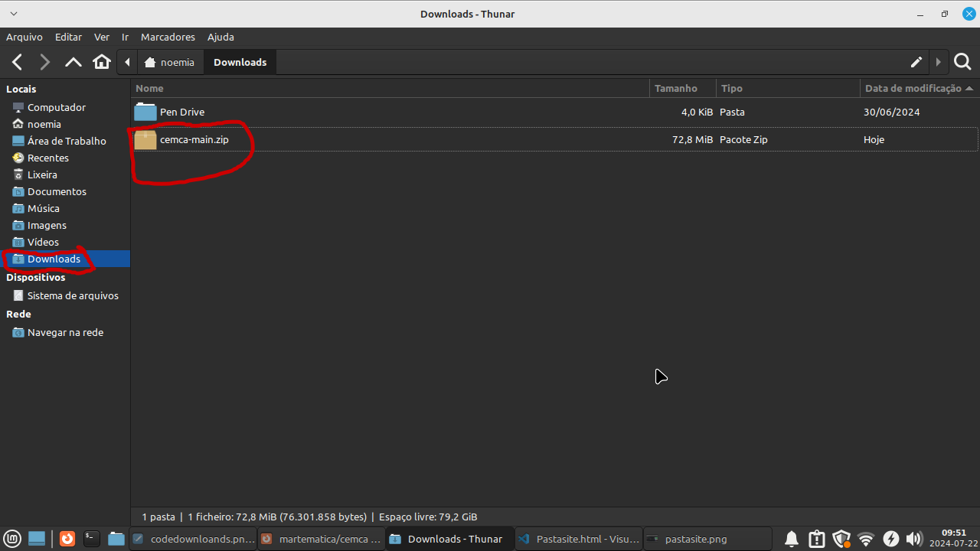
Task: Open the noemia home entry in sidebar
Action: tap(65, 124)
